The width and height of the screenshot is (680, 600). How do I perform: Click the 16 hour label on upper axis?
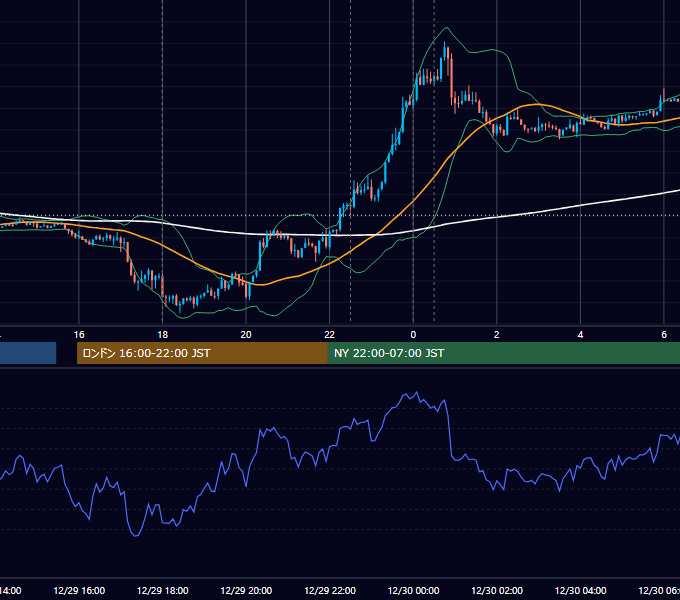(x=79, y=334)
